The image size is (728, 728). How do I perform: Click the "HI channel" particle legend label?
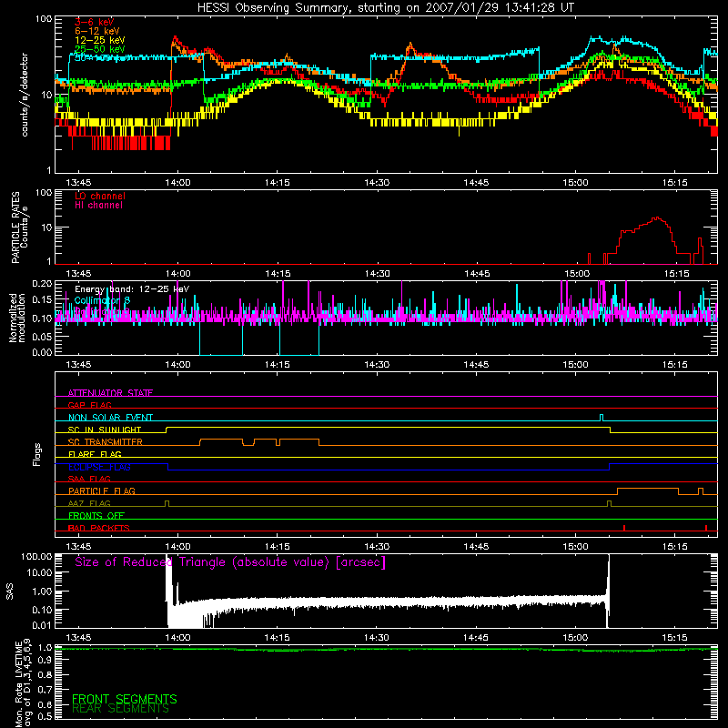tap(99, 206)
